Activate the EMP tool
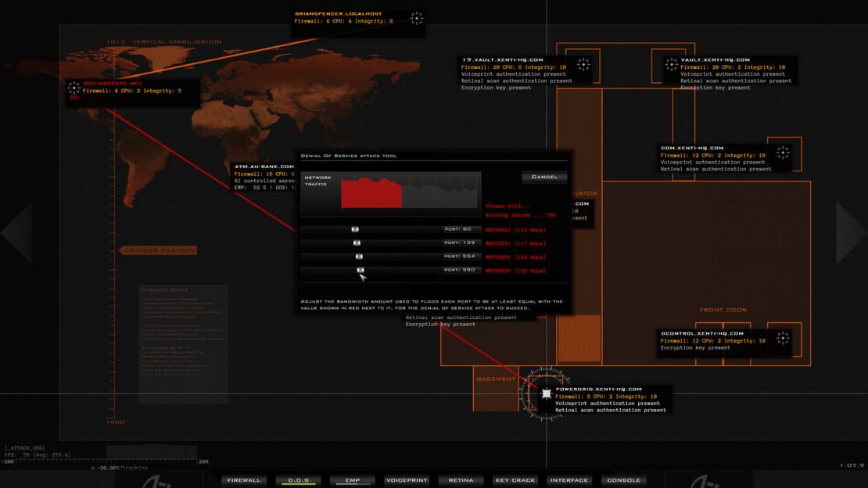The image size is (868, 488). [x=353, y=480]
